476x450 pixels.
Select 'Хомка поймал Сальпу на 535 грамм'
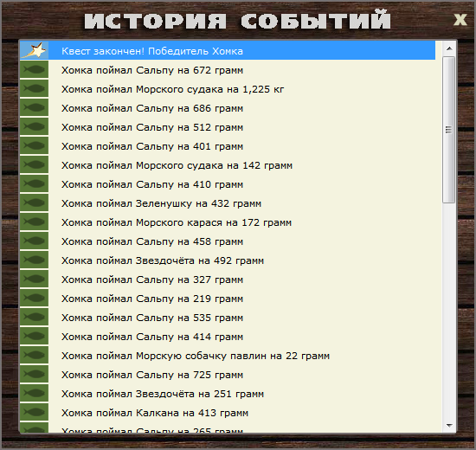tap(228, 317)
